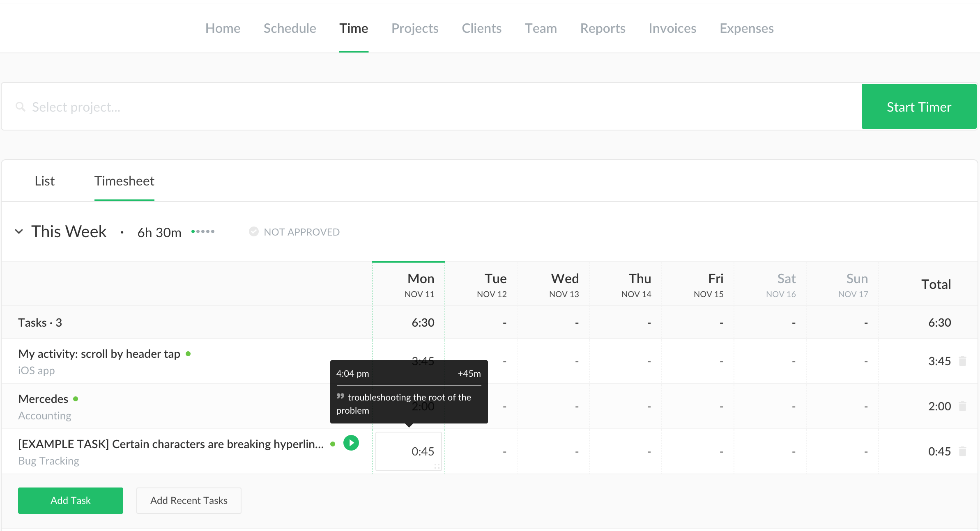
Task: Click Add Recent Tasks button
Action: click(189, 501)
